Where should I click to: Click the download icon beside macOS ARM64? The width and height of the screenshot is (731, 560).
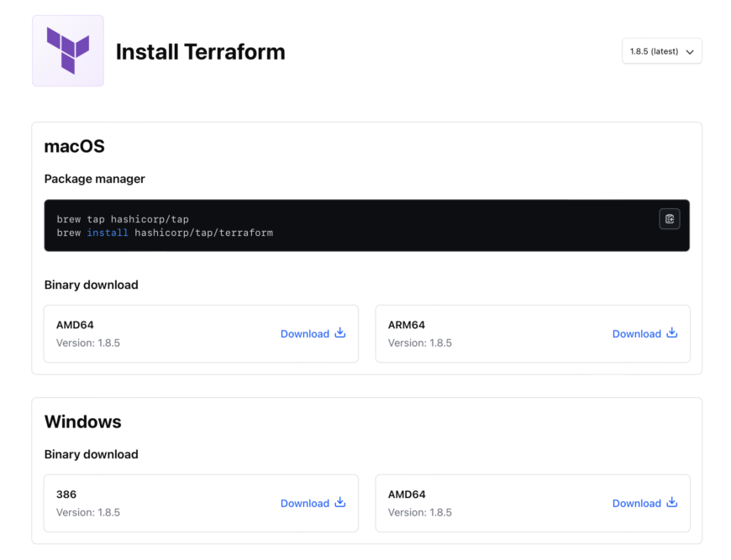[x=672, y=332]
